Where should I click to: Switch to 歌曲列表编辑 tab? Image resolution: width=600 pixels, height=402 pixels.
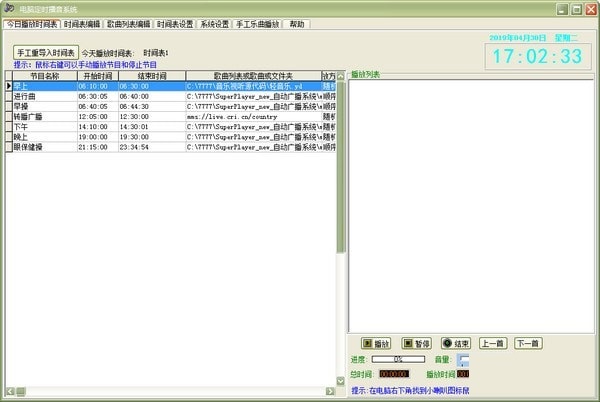128,23
